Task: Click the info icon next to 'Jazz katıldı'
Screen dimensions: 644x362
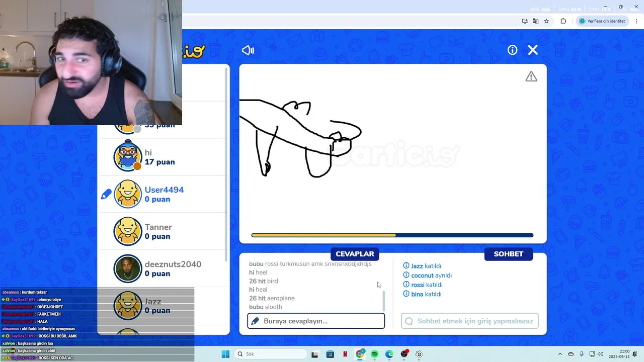Action: 406,266
